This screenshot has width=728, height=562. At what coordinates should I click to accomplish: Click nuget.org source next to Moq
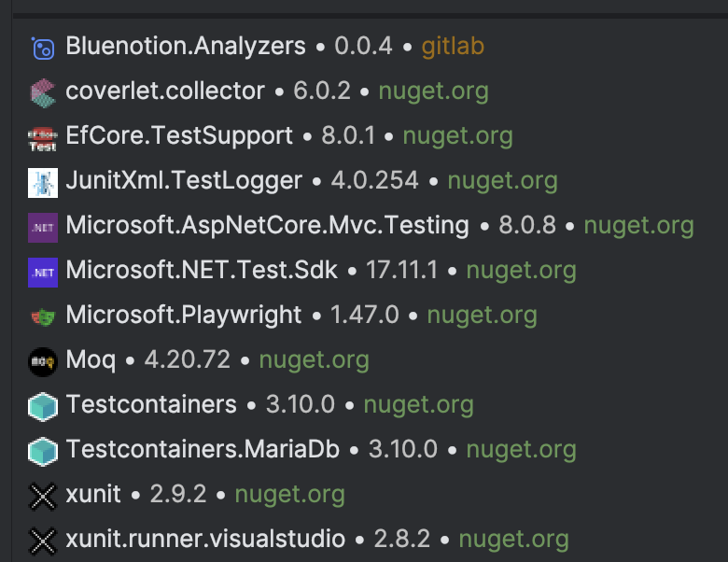tap(314, 359)
